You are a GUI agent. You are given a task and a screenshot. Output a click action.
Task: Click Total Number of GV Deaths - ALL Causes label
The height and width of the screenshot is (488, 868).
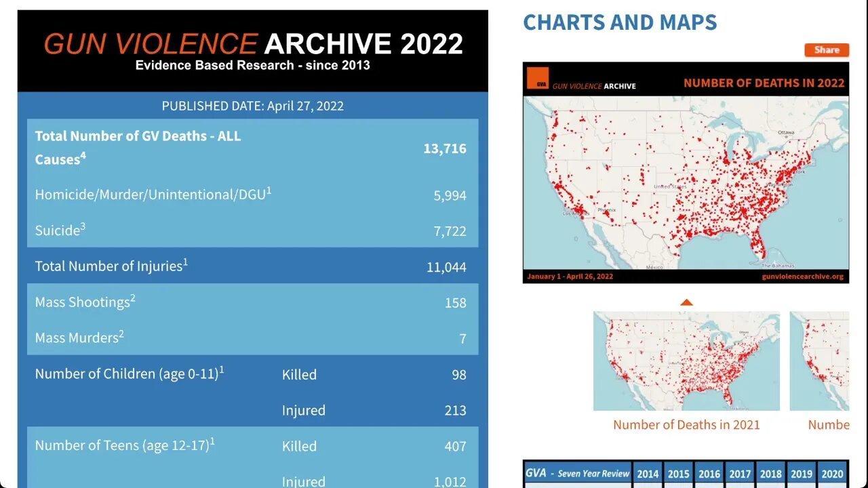(138, 148)
